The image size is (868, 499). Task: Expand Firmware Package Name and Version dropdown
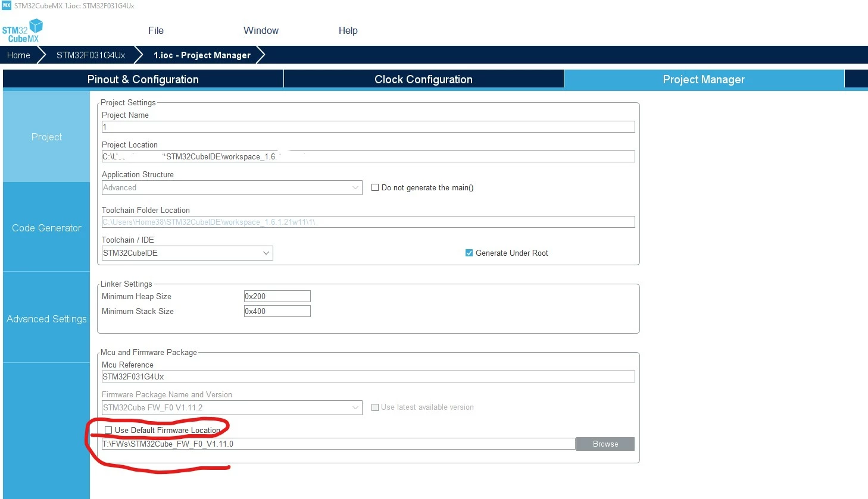pyautogui.click(x=232, y=407)
